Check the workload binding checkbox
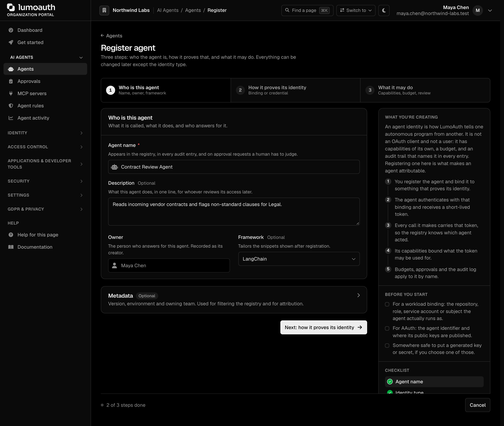The width and height of the screenshot is (504, 426). click(387, 304)
